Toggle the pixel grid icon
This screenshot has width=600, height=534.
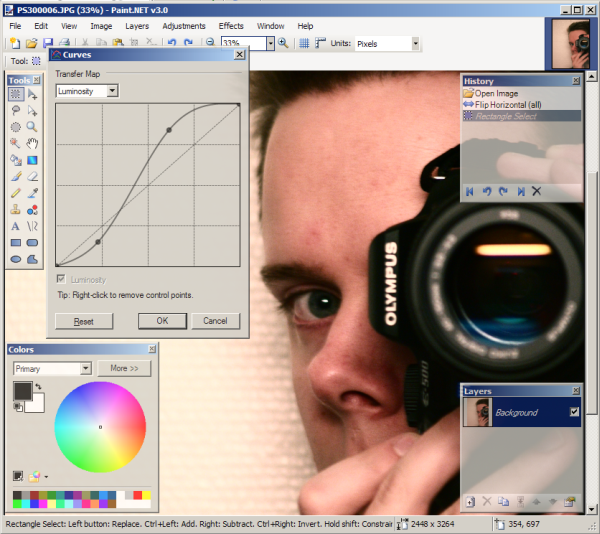[x=304, y=43]
